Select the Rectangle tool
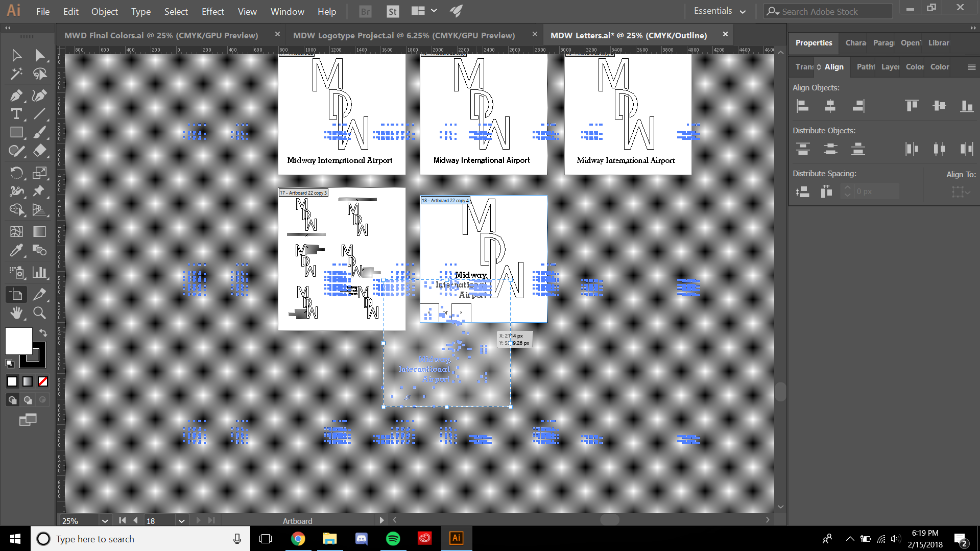The width and height of the screenshot is (980, 551). click(x=17, y=132)
